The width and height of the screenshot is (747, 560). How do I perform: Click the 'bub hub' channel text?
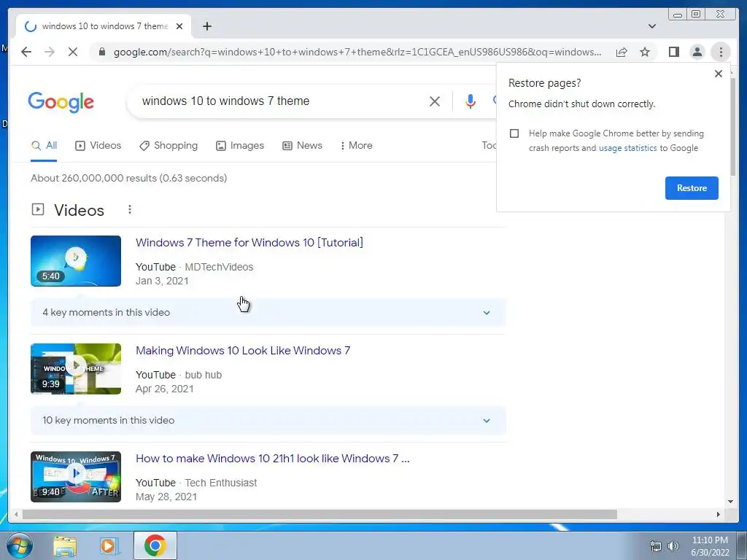tap(204, 376)
